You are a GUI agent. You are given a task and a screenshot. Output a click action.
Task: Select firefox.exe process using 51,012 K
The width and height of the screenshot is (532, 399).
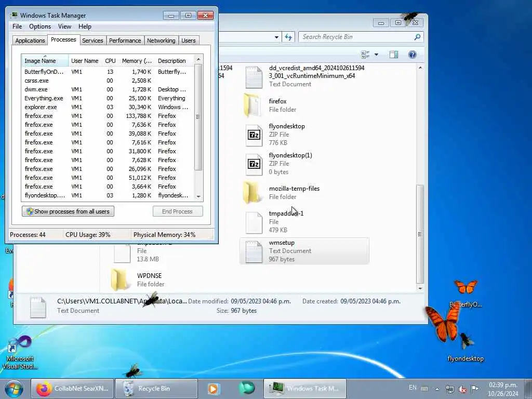point(107,178)
